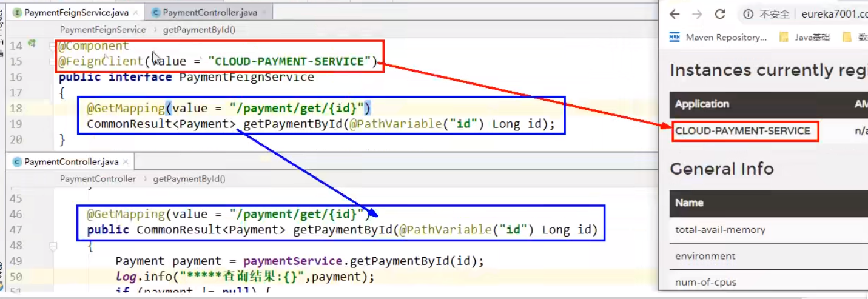This screenshot has height=299, width=868.
Task: Click the @FeignClient annotation on line 15
Action: 101,61
